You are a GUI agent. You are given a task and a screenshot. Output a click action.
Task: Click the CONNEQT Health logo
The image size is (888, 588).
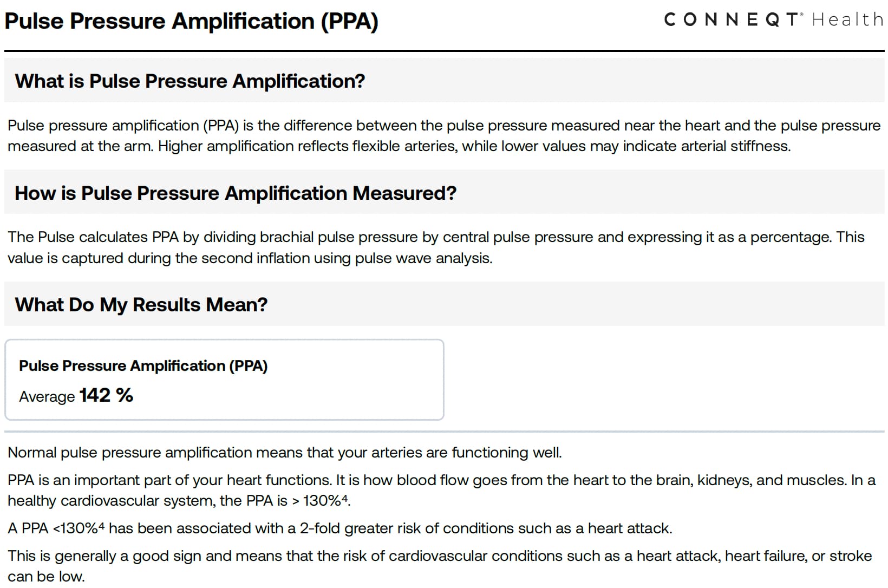(773, 20)
